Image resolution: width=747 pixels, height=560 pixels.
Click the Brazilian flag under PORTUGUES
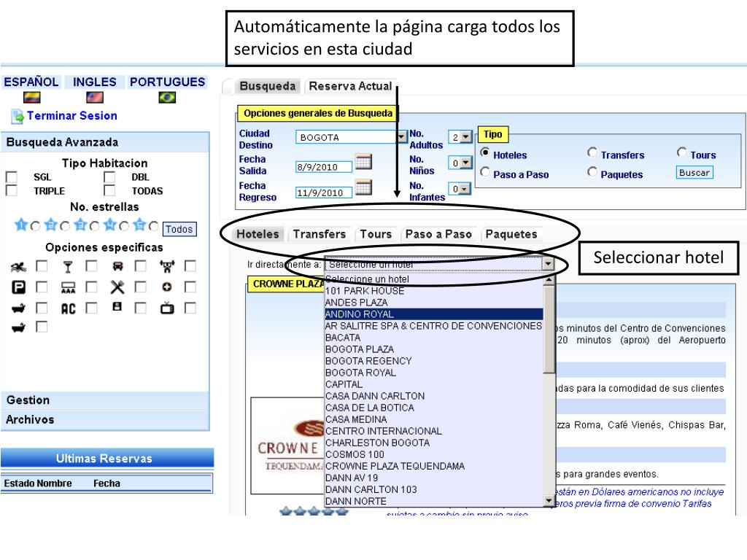[x=167, y=98]
